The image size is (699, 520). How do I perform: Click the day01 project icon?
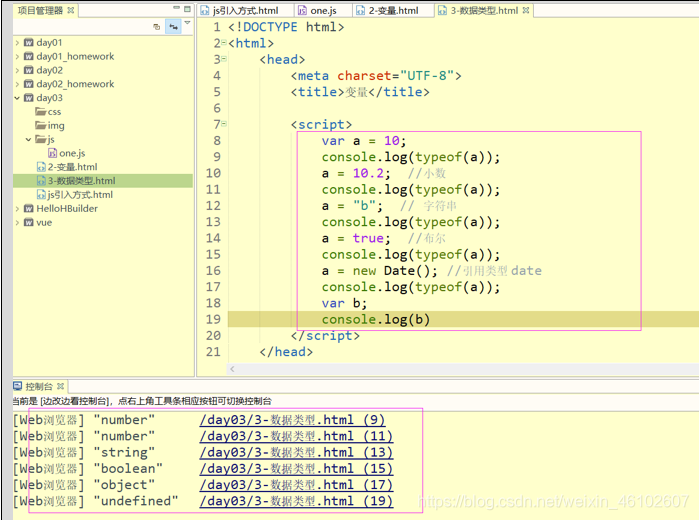(29, 43)
